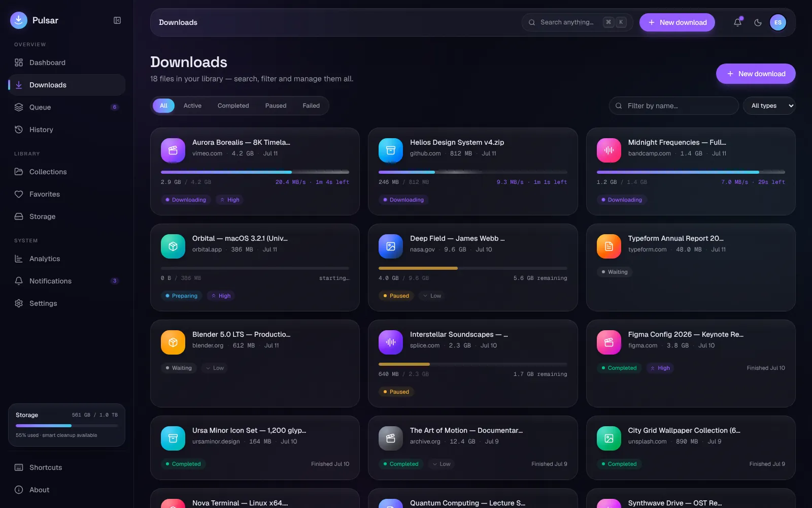Viewport: 812px width, 508px height.
Task: Click Helios Design System archive icon
Action: coord(391,150)
